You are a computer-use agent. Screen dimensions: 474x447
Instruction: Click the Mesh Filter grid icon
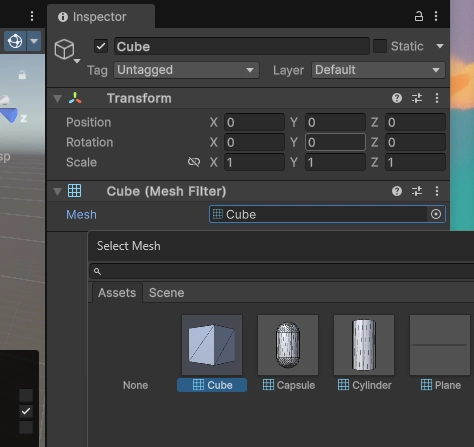point(74,191)
